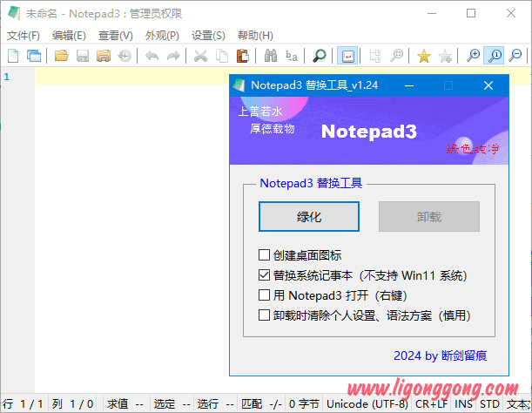Viewport: 532px width, 413px height.
Task: Enable 用 Notepad3 打开 (右键) checkbox
Action: click(x=264, y=295)
